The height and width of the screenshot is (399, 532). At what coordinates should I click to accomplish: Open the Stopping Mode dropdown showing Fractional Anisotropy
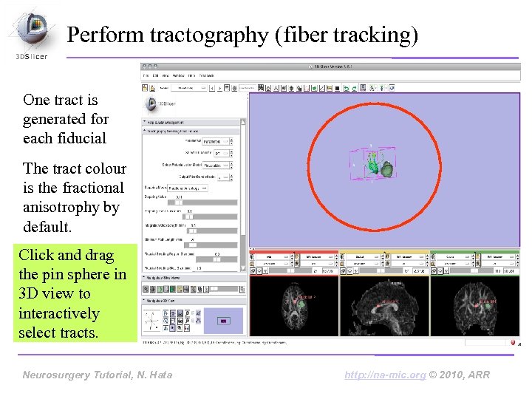pyautogui.click(x=188, y=188)
